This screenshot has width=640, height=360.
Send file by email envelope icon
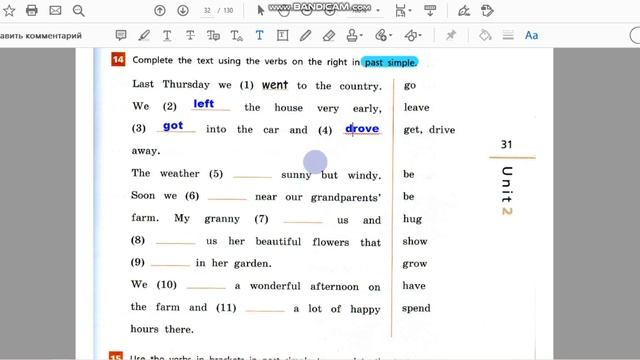point(55,11)
